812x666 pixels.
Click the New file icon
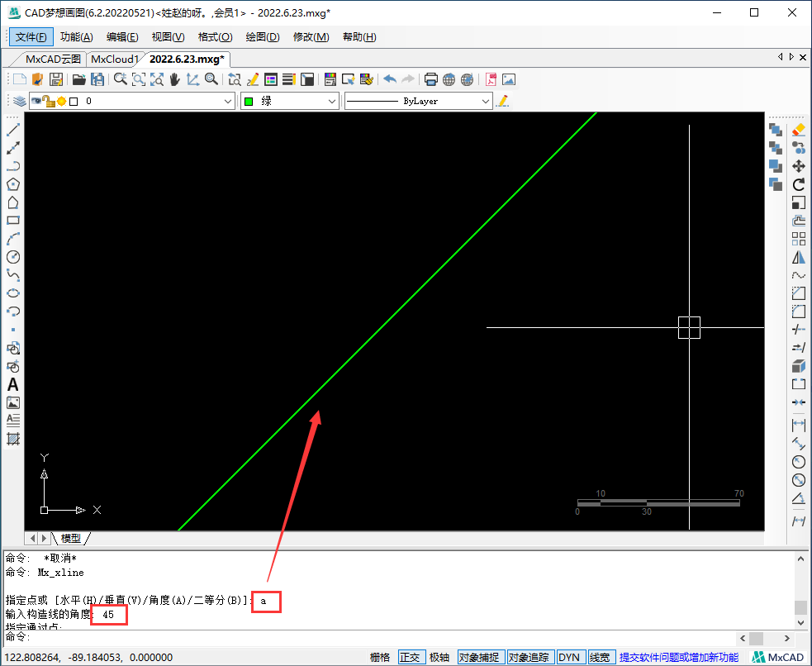20,79
